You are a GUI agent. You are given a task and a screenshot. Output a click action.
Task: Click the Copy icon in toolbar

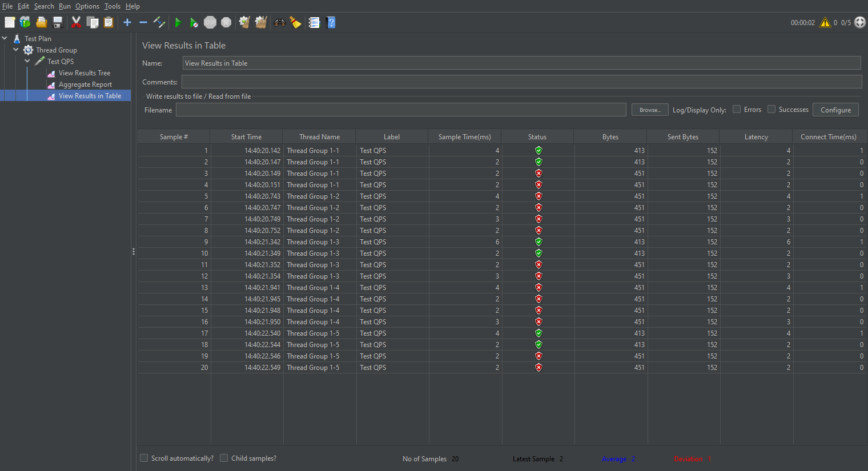pos(93,22)
